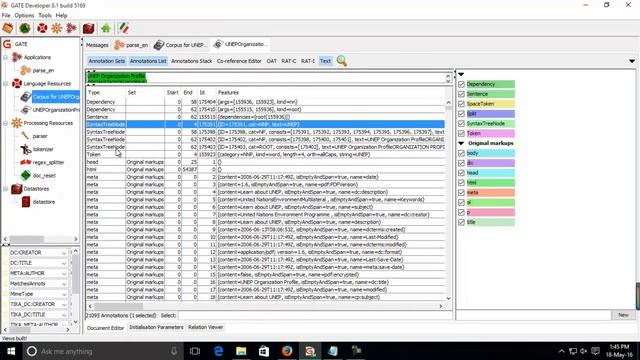This screenshot has width=640, height=360.
Task: Uncheck the SpaceToken annotation checkbox
Action: click(x=461, y=104)
